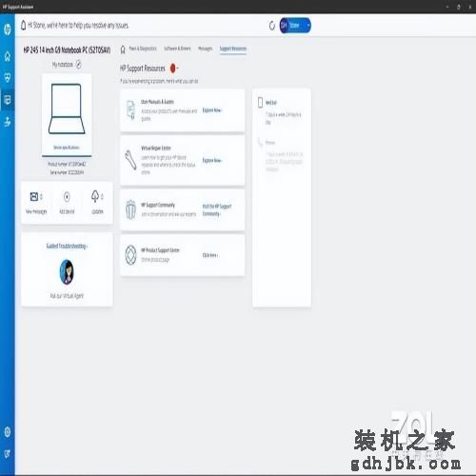
Task: Click the Updates cloud icon
Action: 95,196
